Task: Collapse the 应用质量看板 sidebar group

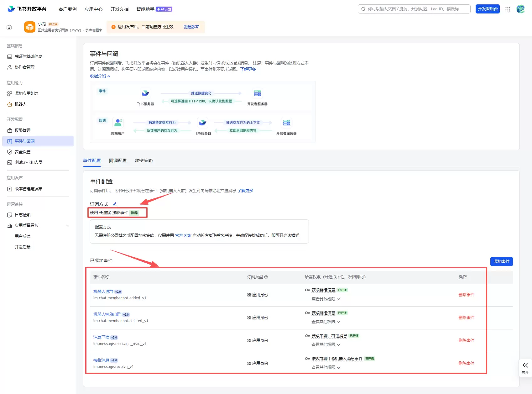Action: click(x=67, y=226)
